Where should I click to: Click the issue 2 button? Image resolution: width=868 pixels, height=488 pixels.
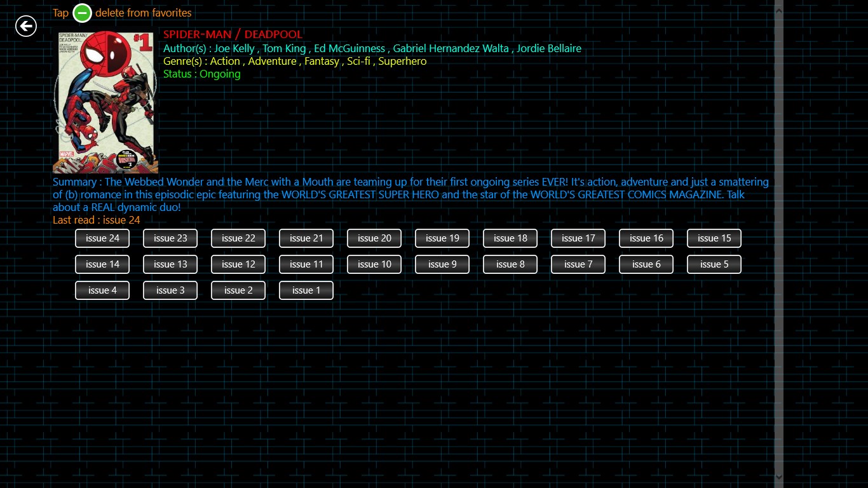(238, 290)
